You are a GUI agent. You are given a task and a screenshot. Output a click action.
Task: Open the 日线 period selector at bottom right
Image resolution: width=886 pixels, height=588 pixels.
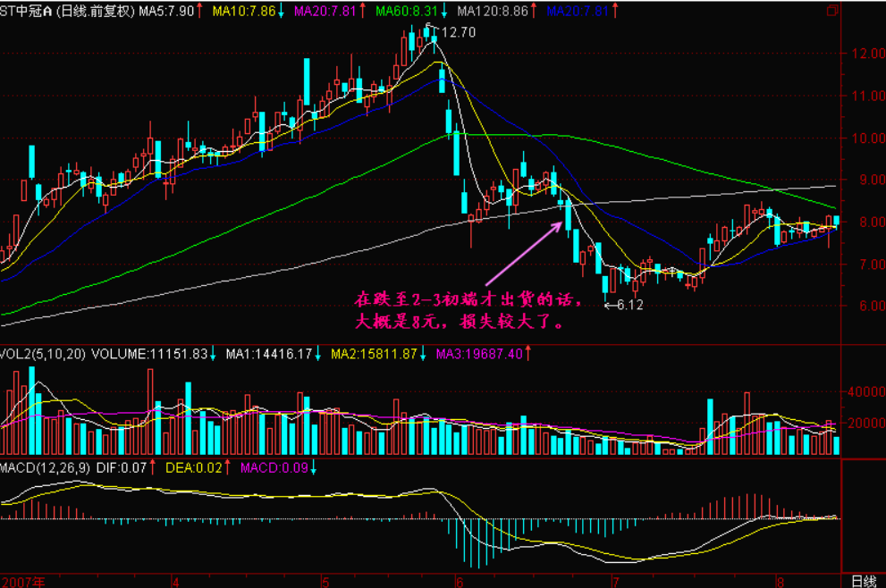point(862,581)
